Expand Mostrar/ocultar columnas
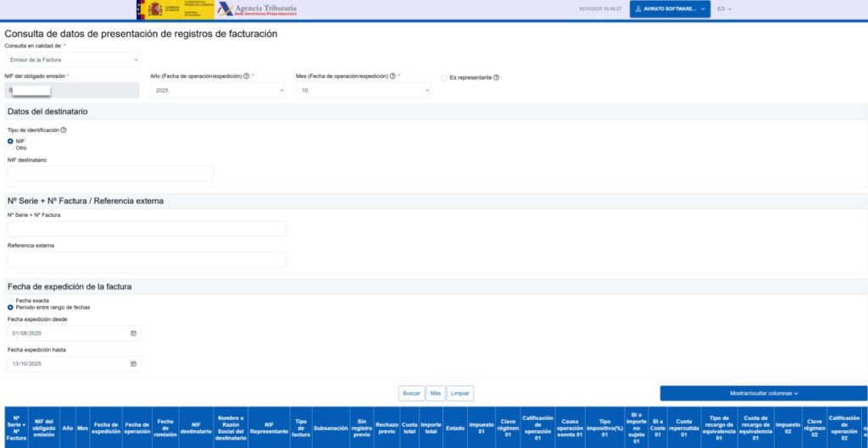868x448 pixels. point(763,394)
